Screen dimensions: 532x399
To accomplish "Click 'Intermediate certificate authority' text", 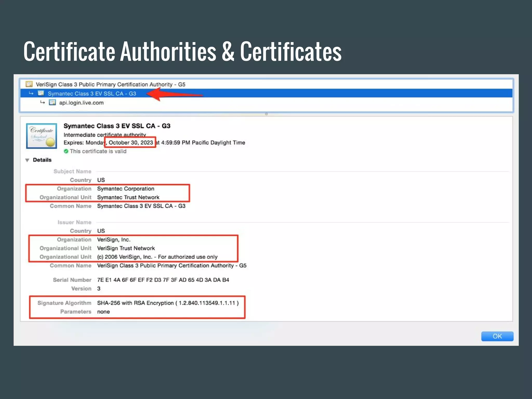I will (x=105, y=135).
